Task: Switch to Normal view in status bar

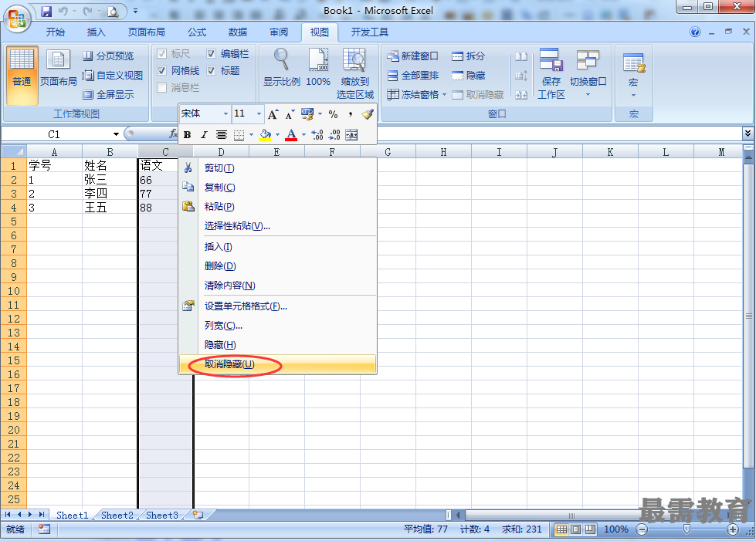Action: click(561, 529)
